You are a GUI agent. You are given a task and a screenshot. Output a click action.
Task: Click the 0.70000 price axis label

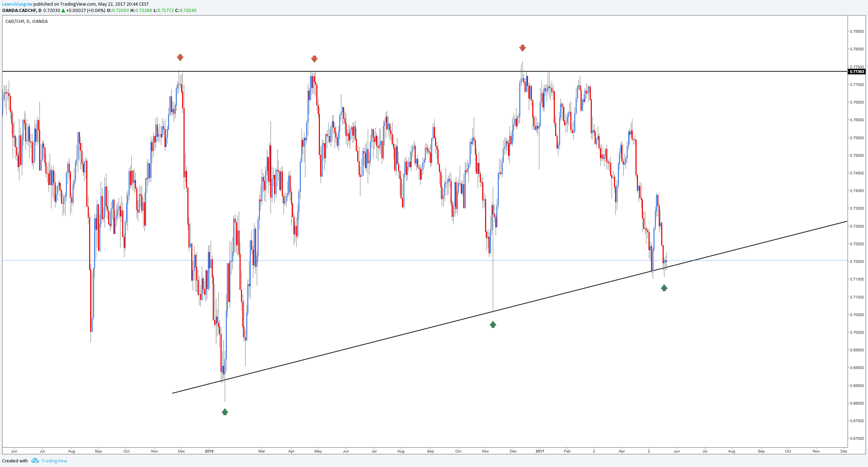tap(856, 332)
